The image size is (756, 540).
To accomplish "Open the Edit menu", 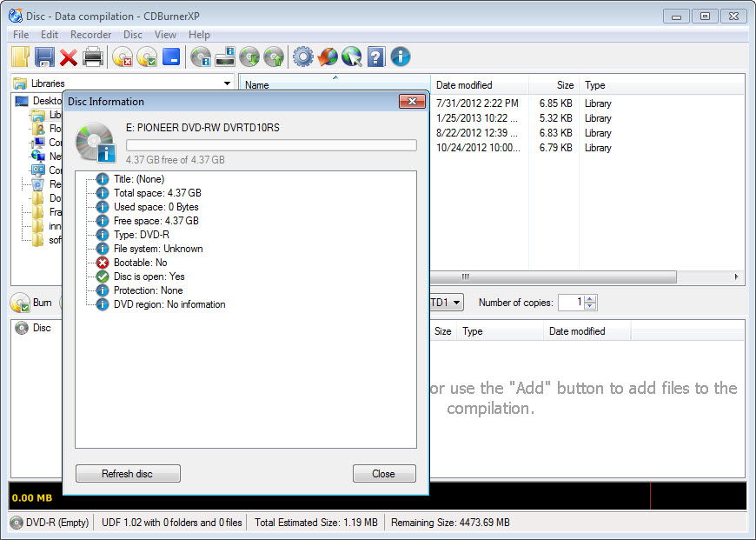I will (x=50, y=35).
